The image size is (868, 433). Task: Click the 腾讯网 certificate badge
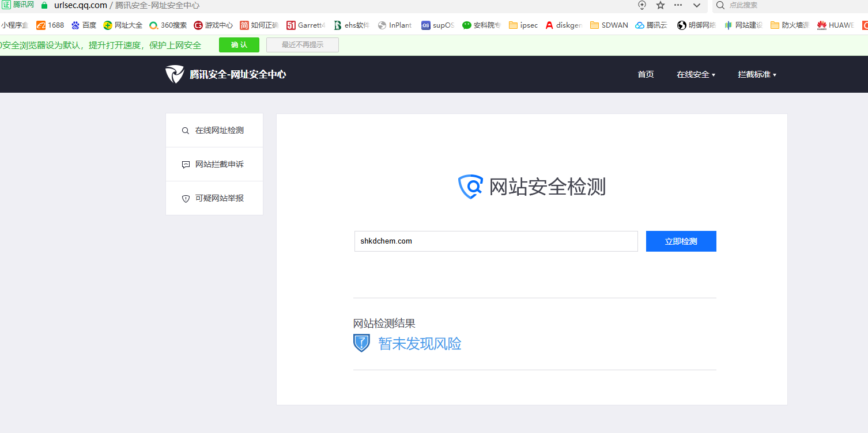pos(18,5)
